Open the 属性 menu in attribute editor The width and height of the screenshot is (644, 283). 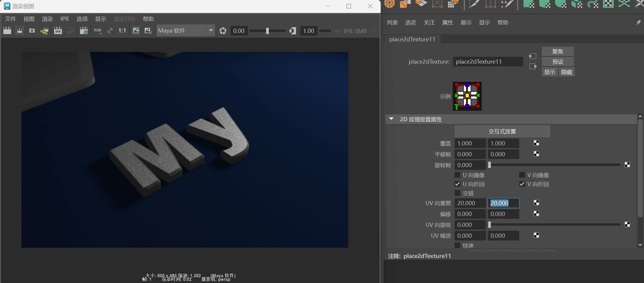[x=448, y=23]
